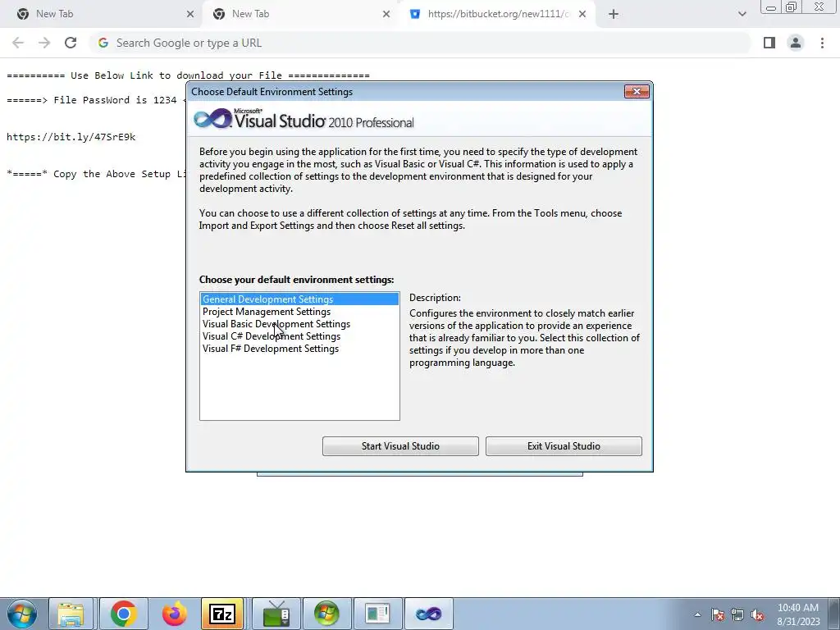Close the bitbucket.org tab
840x630 pixels.
[582, 14]
